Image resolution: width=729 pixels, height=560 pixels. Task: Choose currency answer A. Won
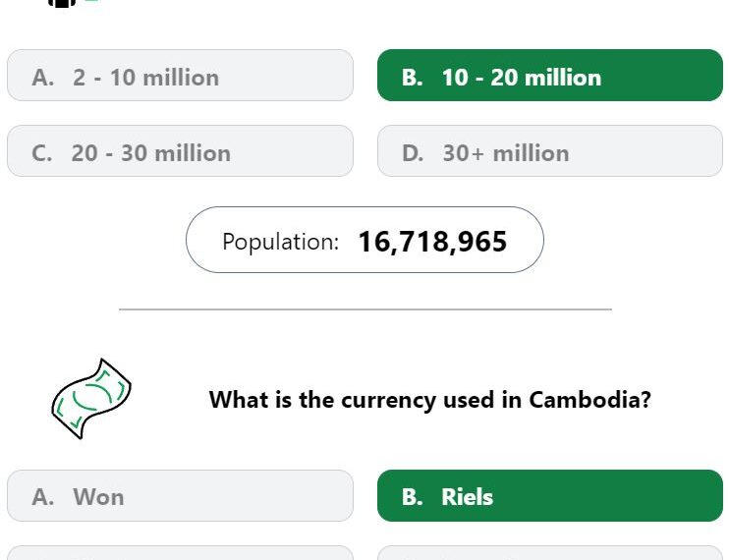point(180,495)
